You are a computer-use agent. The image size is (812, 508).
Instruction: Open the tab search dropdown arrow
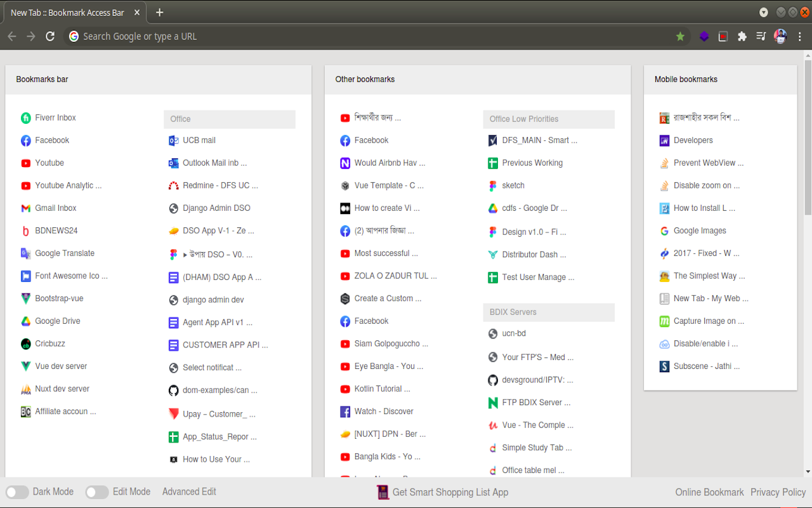(x=764, y=12)
